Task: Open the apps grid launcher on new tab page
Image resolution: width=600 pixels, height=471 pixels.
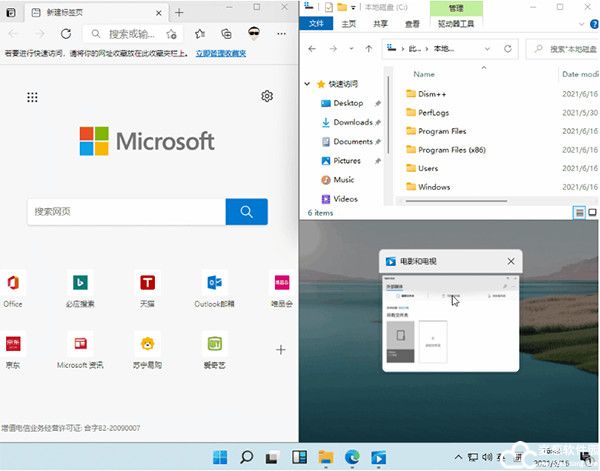Action: [x=33, y=97]
